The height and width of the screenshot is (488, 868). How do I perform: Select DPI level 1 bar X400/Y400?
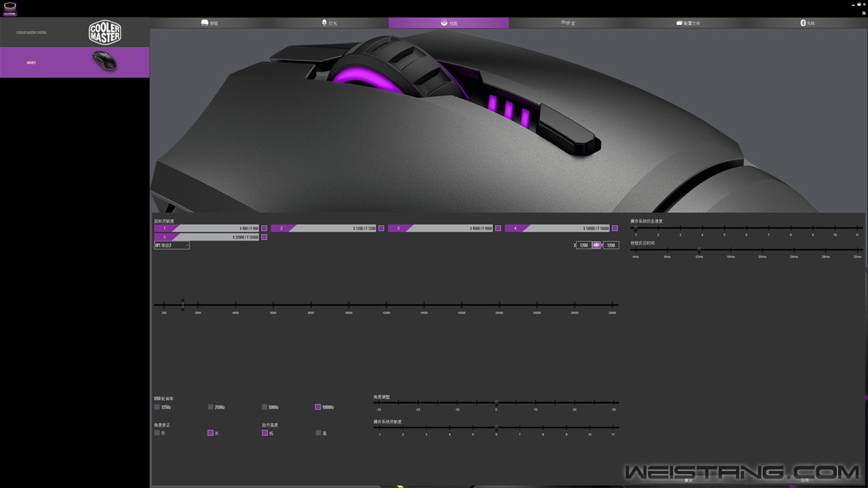pyautogui.click(x=207, y=228)
